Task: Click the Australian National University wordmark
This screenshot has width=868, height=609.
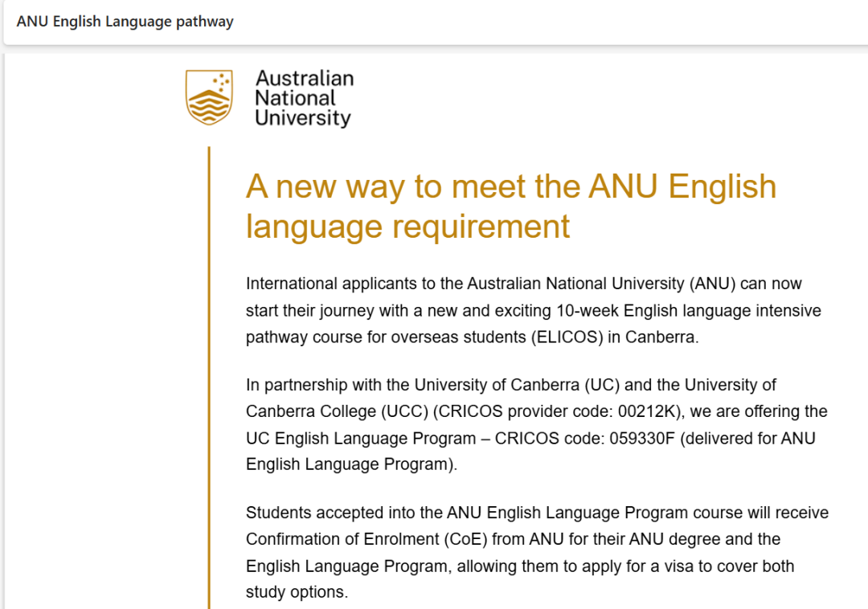Action: pyautogui.click(x=304, y=98)
